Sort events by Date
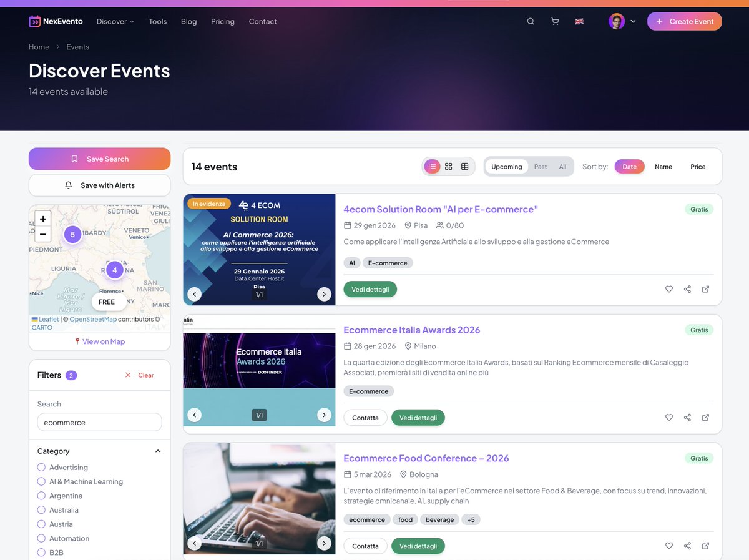The width and height of the screenshot is (749, 560). [629, 167]
